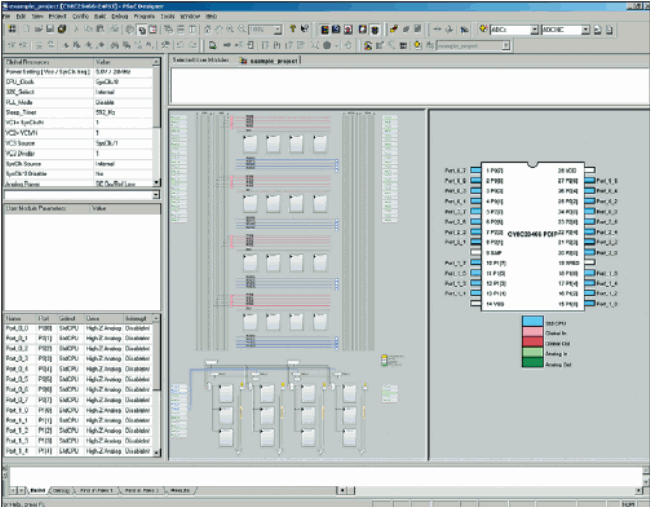
Task: Click the yellow help question icon
Action: coord(293,29)
